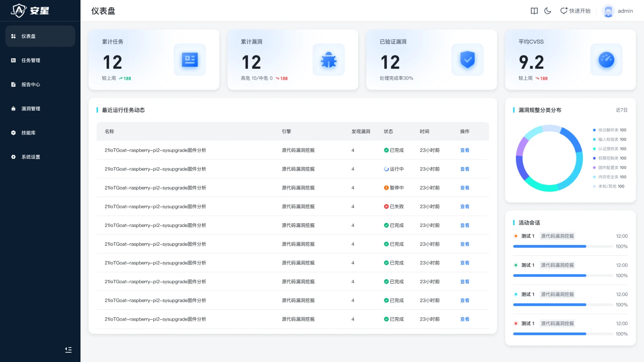Toggle 未知/其他 legend entry
This screenshot has width=644, height=362.
pos(609,186)
